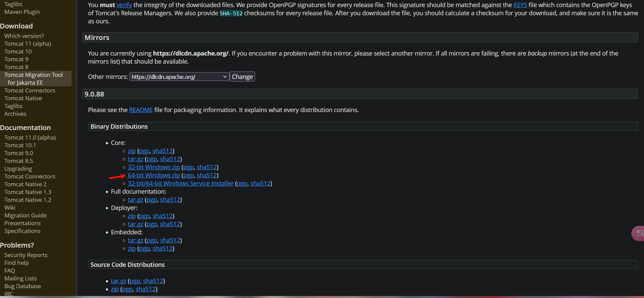This screenshot has width=644, height=298.
Task: Go to Tomcat 11 (alpha) download page
Action: point(28,44)
